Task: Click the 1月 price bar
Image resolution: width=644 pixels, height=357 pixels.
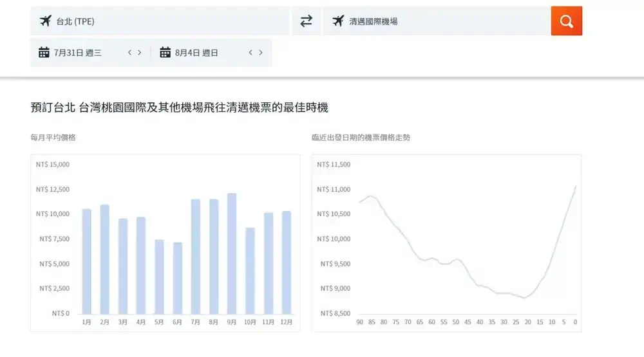Action: coord(87,261)
